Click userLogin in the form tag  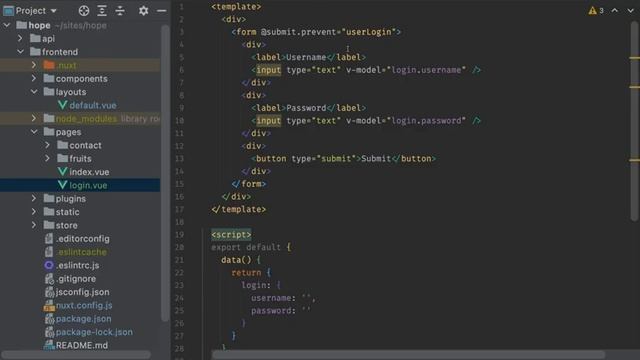[x=369, y=32]
